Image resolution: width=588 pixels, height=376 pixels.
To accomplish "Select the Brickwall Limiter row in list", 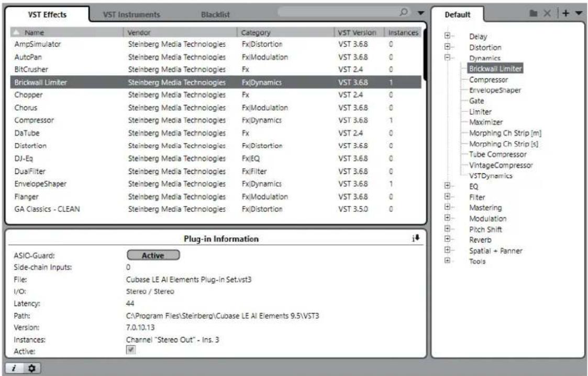I will click(x=216, y=82).
